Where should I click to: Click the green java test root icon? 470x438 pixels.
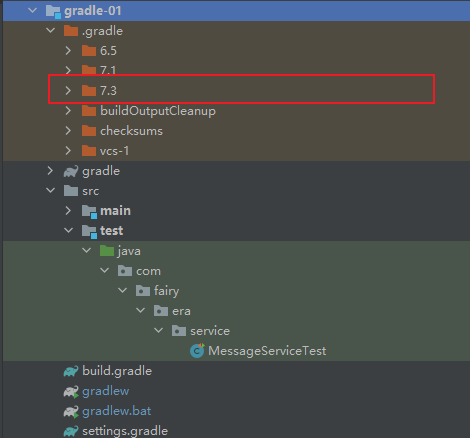(x=107, y=251)
